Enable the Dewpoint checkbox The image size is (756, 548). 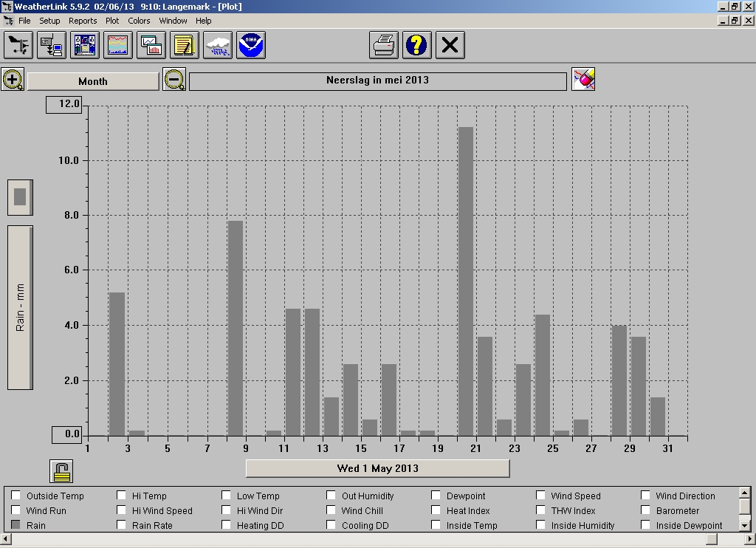436,496
